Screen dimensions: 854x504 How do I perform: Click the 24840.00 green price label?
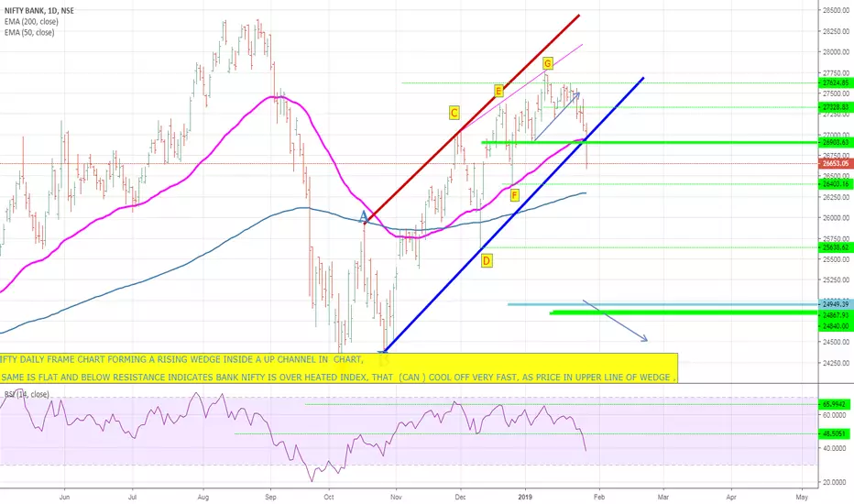coord(836,326)
